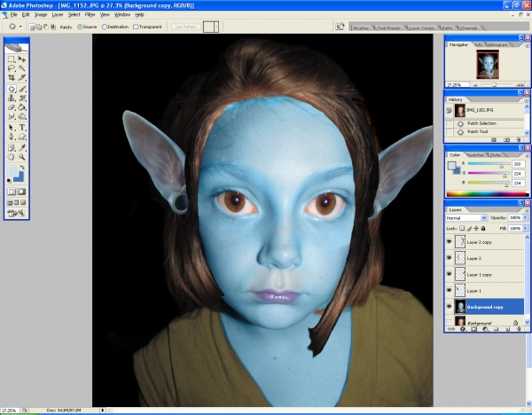Select the Notes tool
Viewport: 532px width, 415px height.
[x=12, y=147]
